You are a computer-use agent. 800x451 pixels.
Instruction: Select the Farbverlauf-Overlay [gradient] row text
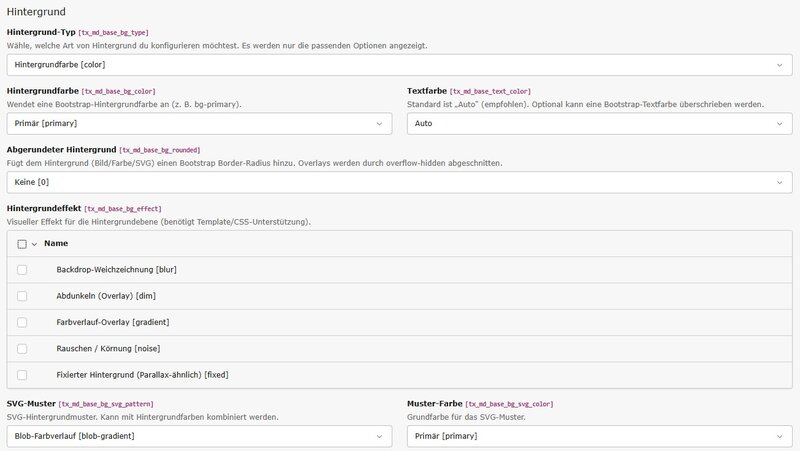(x=113, y=322)
